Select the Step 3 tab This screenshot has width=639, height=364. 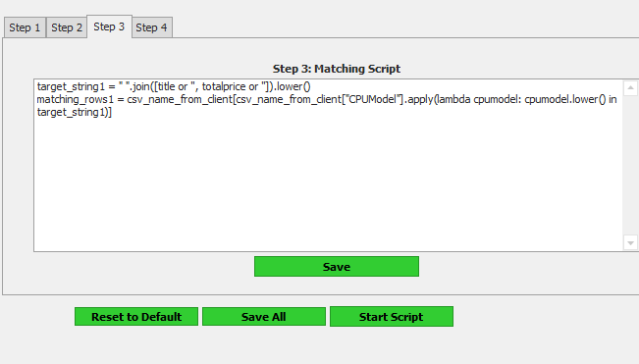(x=109, y=26)
